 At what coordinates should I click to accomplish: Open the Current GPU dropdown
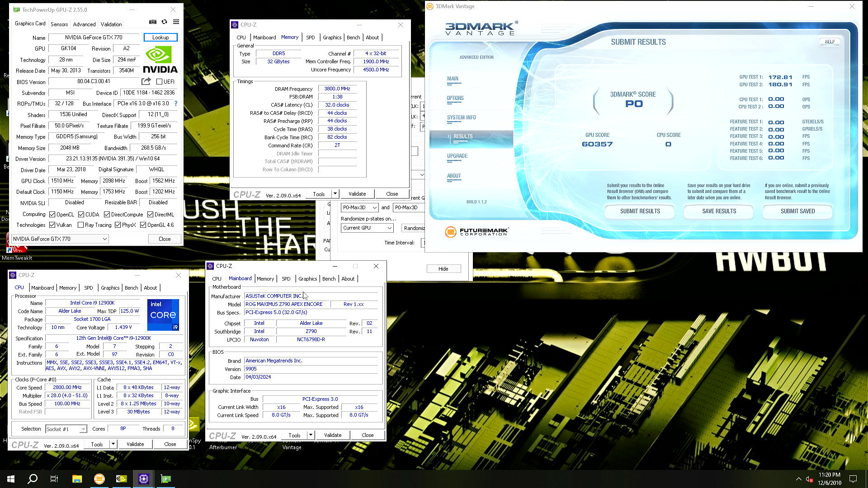[x=367, y=228]
